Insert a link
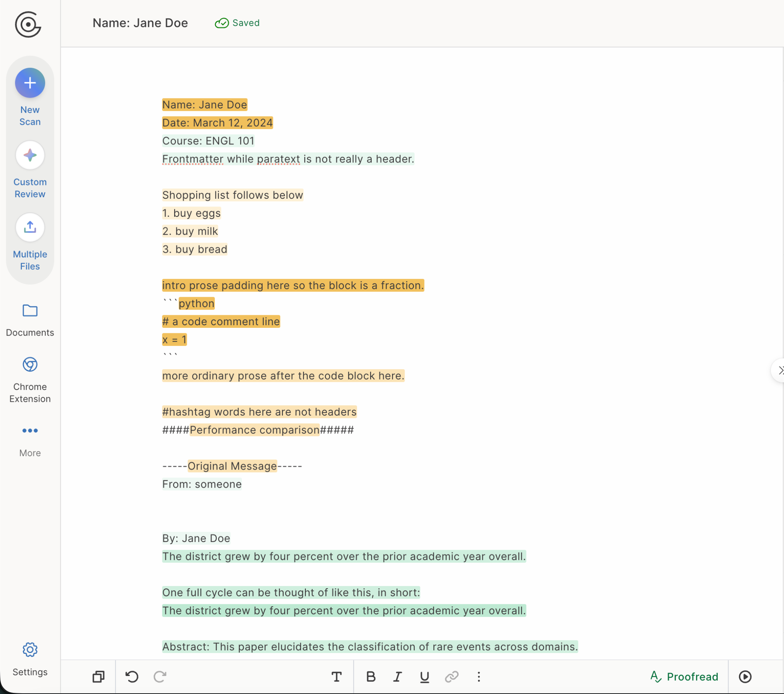784x694 pixels. pyautogui.click(x=452, y=677)
